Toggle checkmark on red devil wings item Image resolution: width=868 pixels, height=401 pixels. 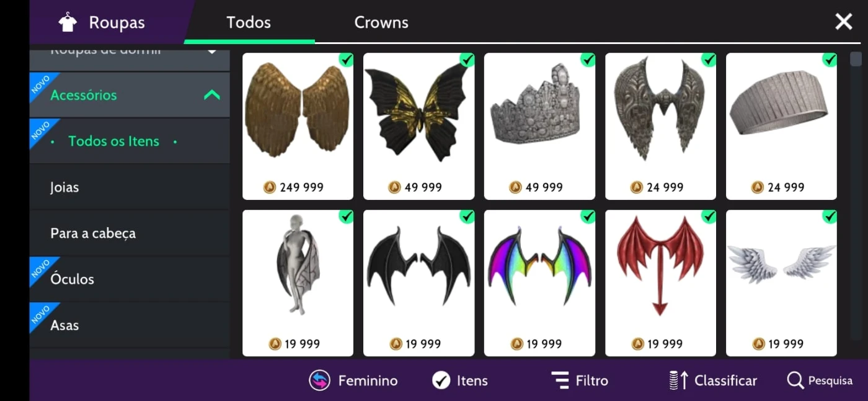pos(709,217)
